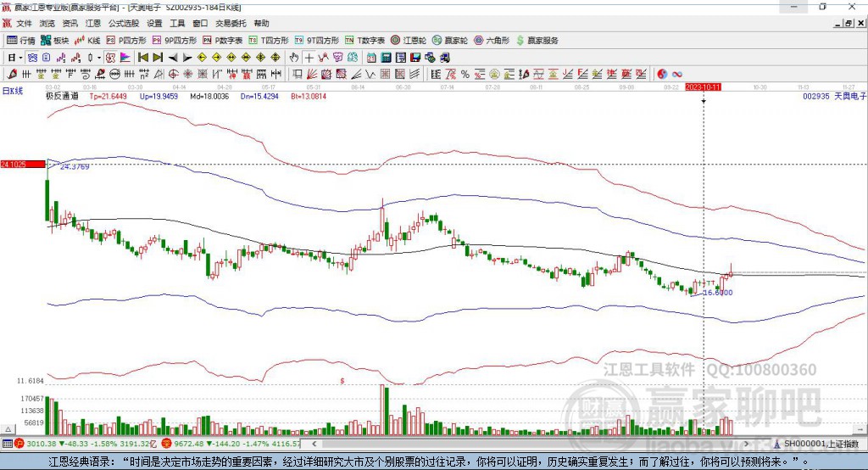Move chart left with black left arrow
The height and width of the screenshot is (470, 868).
(x=173, y=58)
